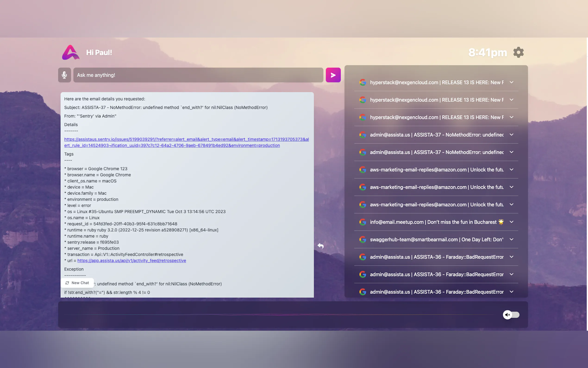Click the microphone voice input icon
Viewport: 588px width, 368px height.
64,75
